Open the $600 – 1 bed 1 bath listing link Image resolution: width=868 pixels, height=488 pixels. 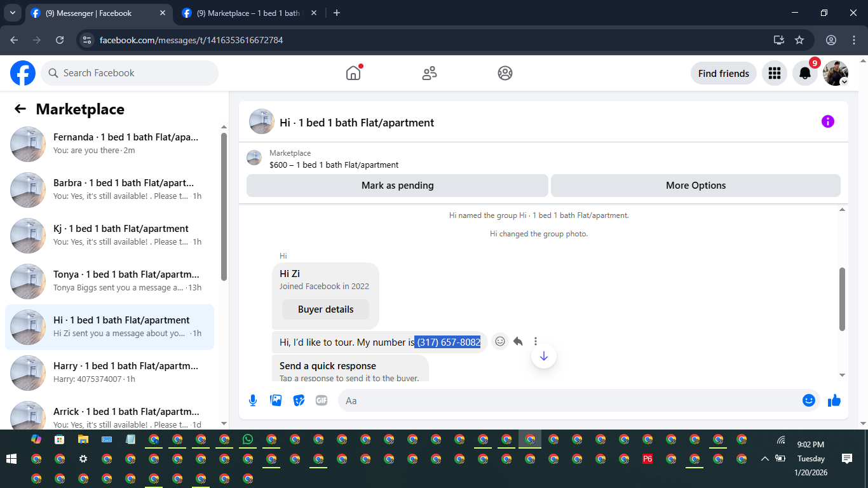coord(334,165)
